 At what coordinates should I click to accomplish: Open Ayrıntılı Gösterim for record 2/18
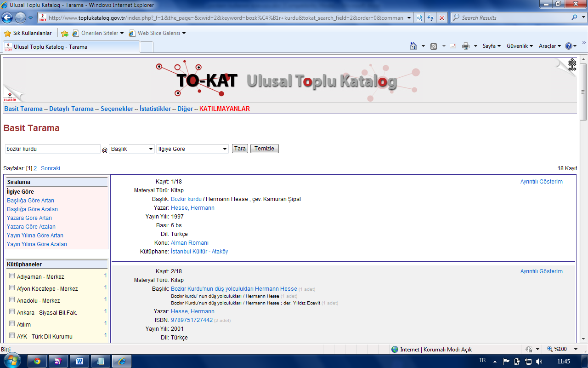(541, 271)
